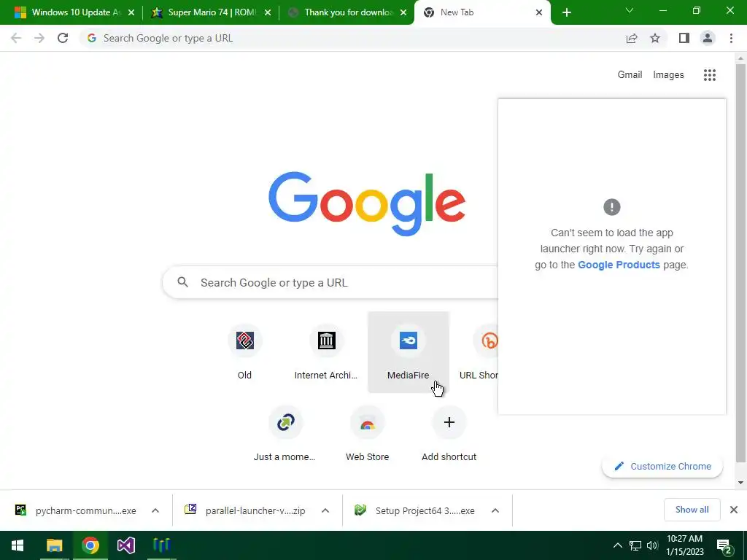Click the Customize Chrome button
The height and width of the screenshot is (560, 747).
coord(662,466)
